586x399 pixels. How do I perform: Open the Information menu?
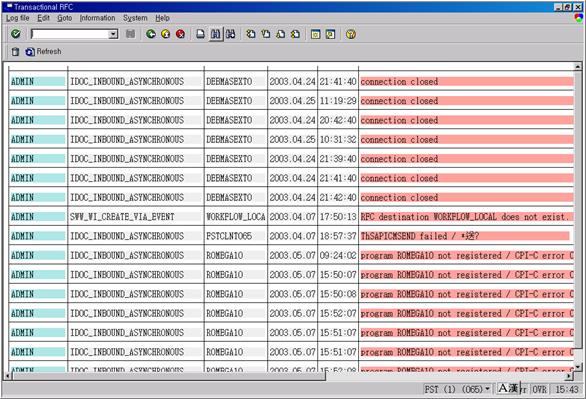click(x=98, y=18)
